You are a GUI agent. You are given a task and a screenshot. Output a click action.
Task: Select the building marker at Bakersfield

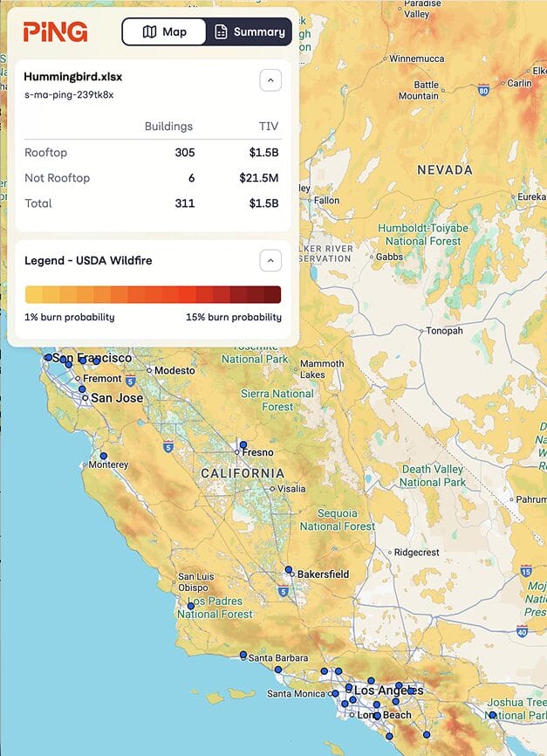(289, 570)
